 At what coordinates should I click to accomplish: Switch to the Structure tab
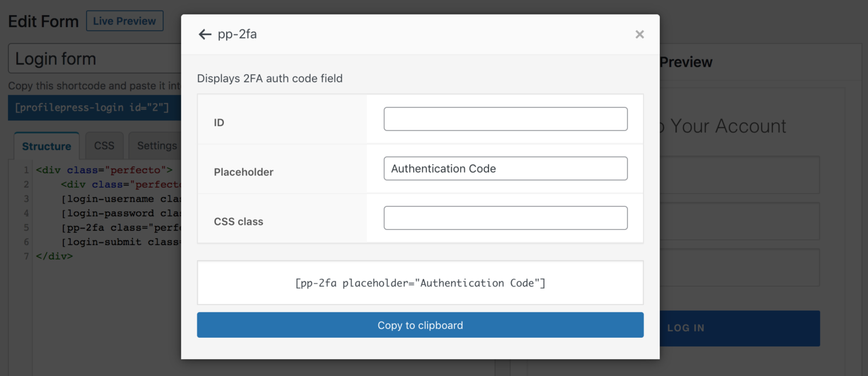pyautogui.click(x=46, y=146)
